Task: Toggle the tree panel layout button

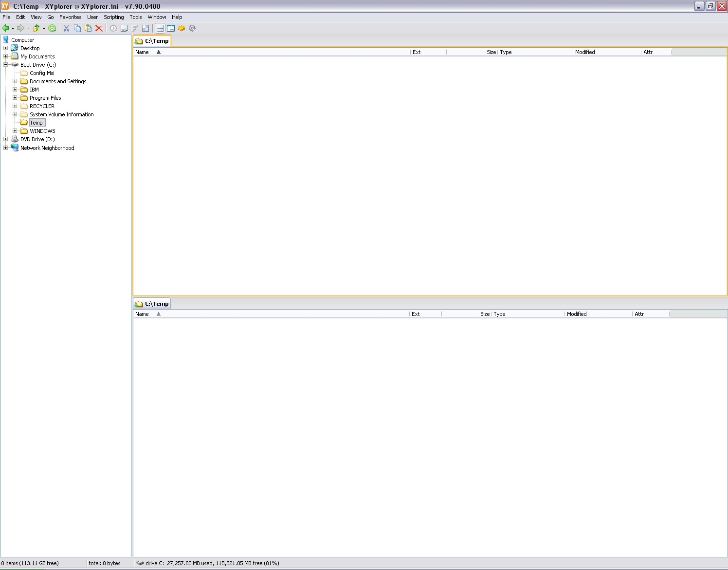Action: [x=171, y=28]
